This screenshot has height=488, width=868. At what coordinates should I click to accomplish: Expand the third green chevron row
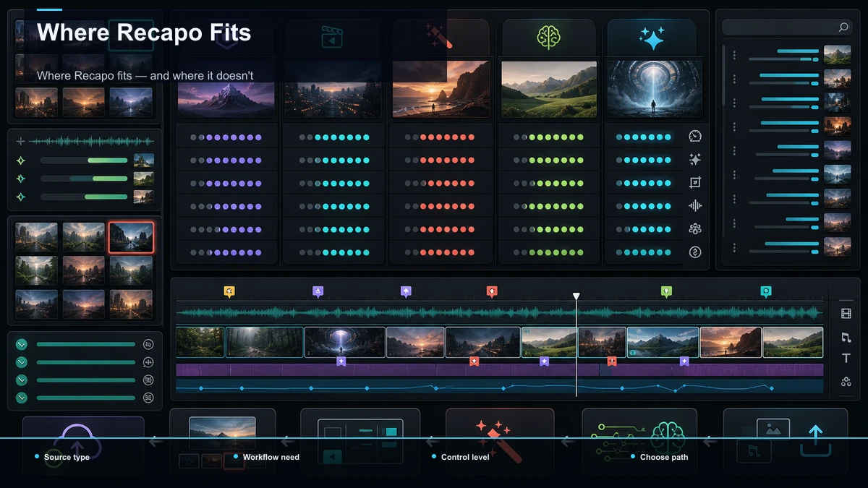22,380
